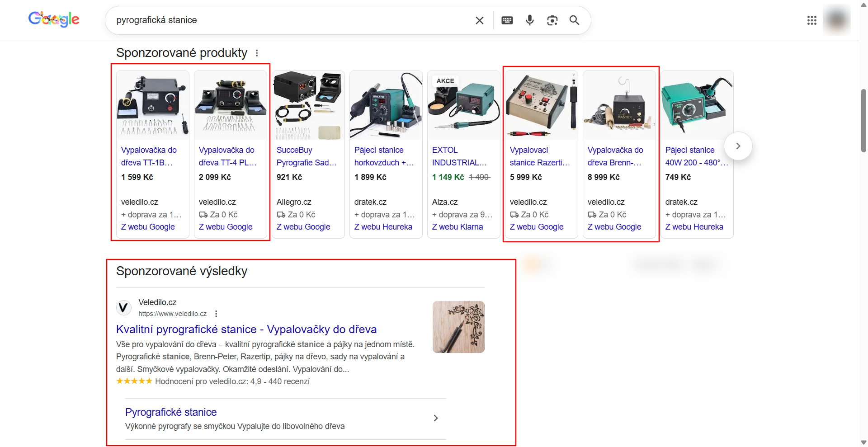The width and height of the screenshot is (868, 447).
Task: Click the search magnifier icon
Action: 574,20
